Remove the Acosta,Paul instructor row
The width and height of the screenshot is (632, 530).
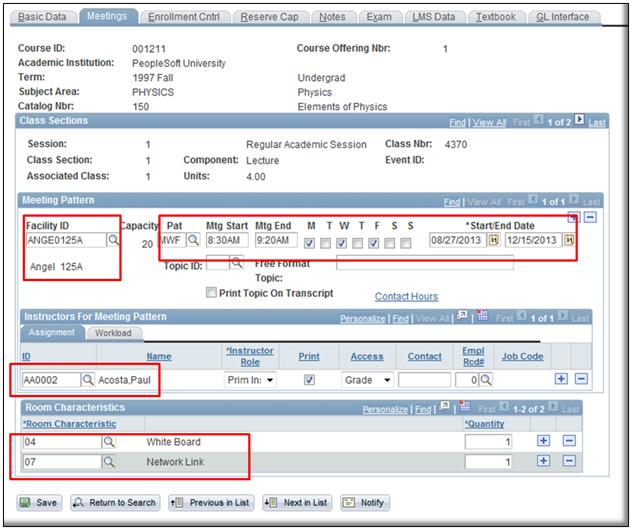(x=581, y=379)
